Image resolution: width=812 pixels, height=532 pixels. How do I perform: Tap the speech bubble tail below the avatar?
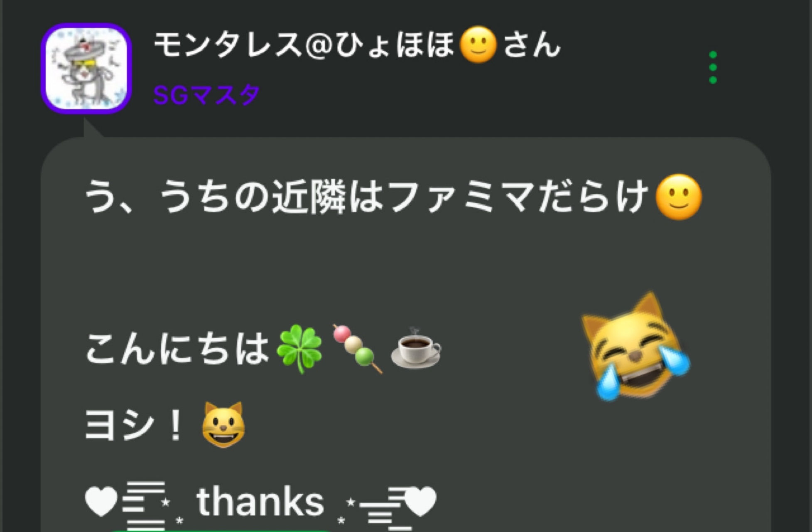pos(92,128)
